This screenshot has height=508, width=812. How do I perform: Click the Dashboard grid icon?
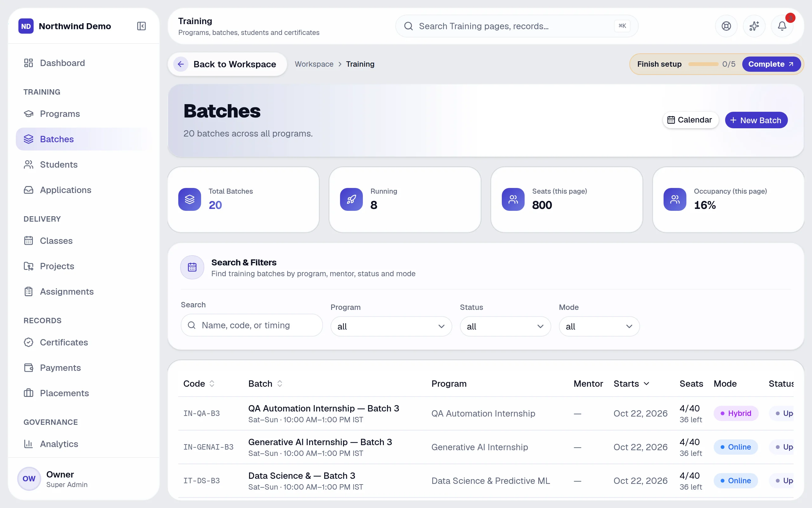tap(29, 63)
